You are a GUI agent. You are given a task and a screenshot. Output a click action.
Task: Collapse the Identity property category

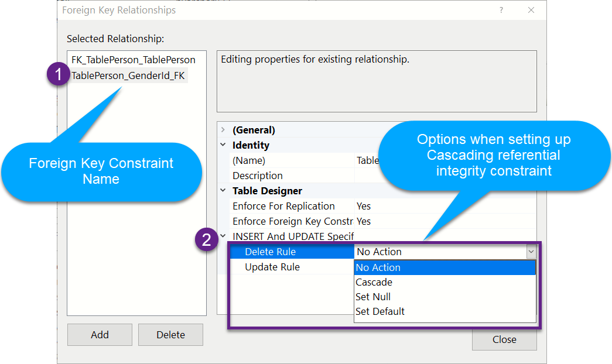pyautogui.click(x=224, y=145)
